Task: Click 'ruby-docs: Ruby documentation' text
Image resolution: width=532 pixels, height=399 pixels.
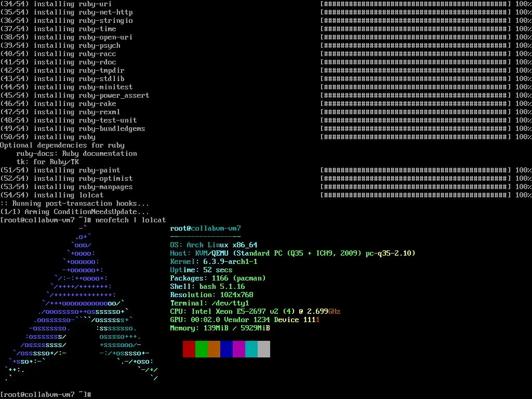Action: pyautogui.click(x=77, y=154)
